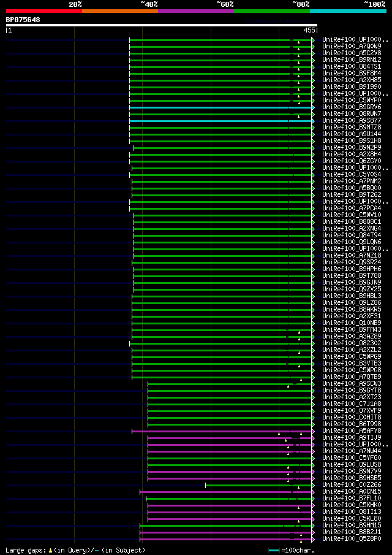This screenshot has height=555, width=392.
Task: Select hit label UniRef100_C5Y0S4
Action: click(352, 175)
